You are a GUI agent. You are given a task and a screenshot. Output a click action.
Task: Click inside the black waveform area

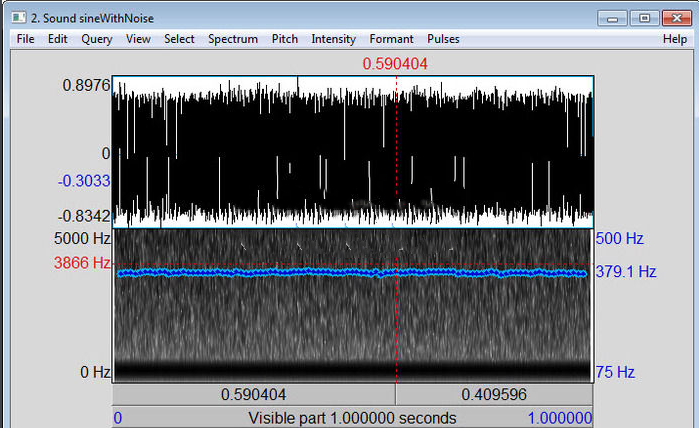[352, 152]
